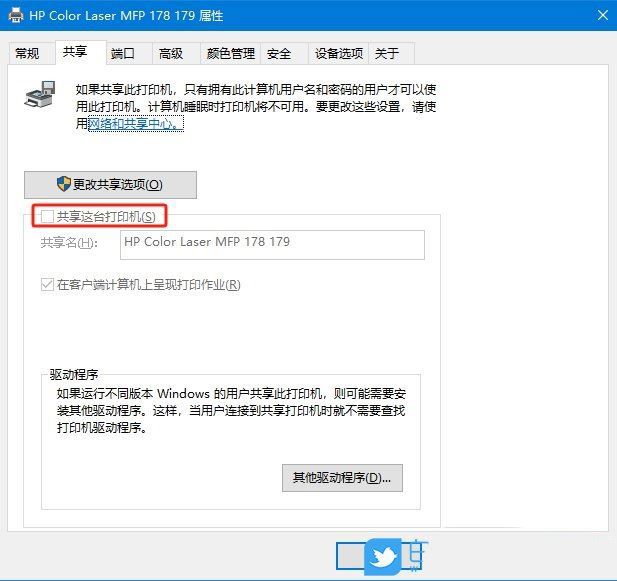The width and height of the screenshot is (617, 581).
Task: Click the printer icon in title bar
Action: click(16, 16)
